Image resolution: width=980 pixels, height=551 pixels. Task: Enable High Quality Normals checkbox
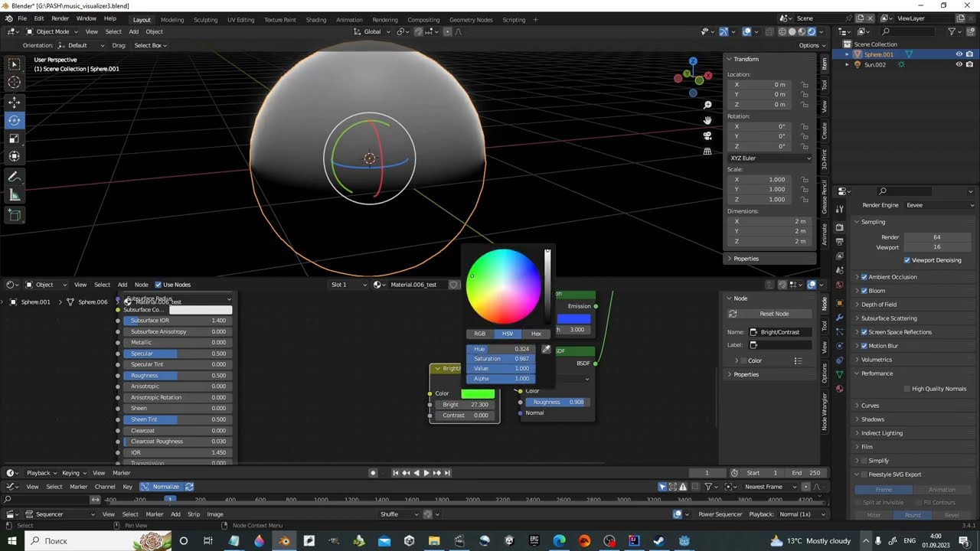tap(906, 389)
